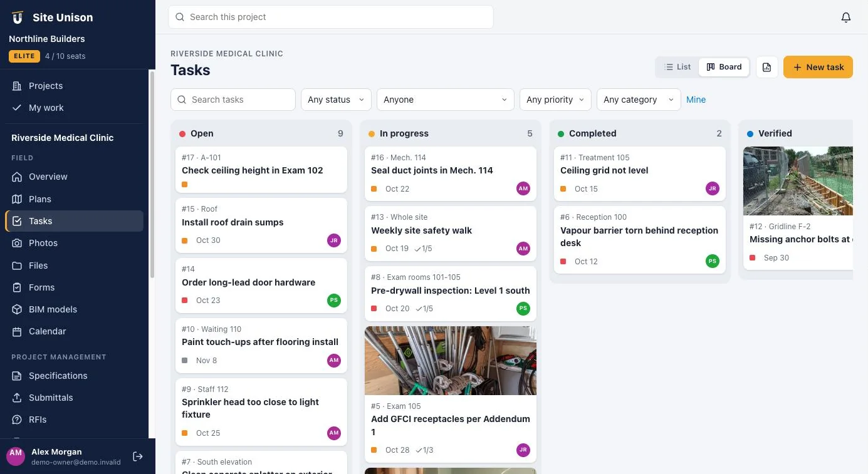Create a New task

818,67
